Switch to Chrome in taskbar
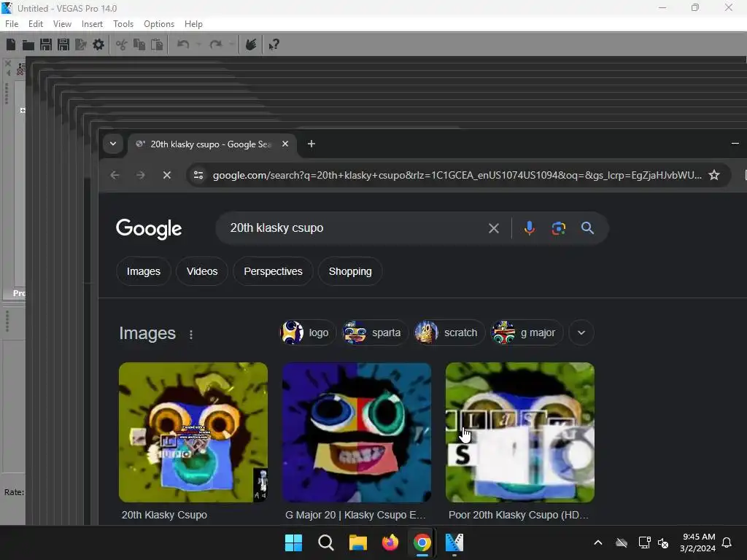The height and width of the screenshot is (560, 747). [x=422, y=542]
